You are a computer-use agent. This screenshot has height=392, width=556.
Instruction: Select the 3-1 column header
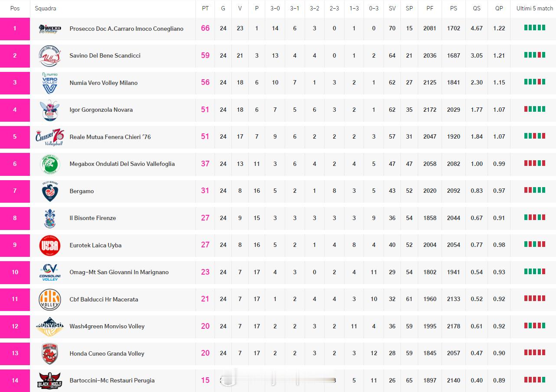[x=295, y=8]
